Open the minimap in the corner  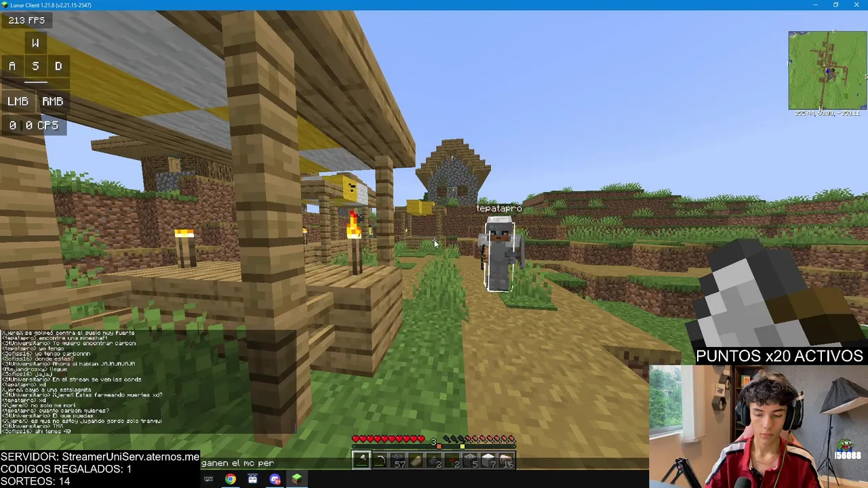(x=827, y=70)
